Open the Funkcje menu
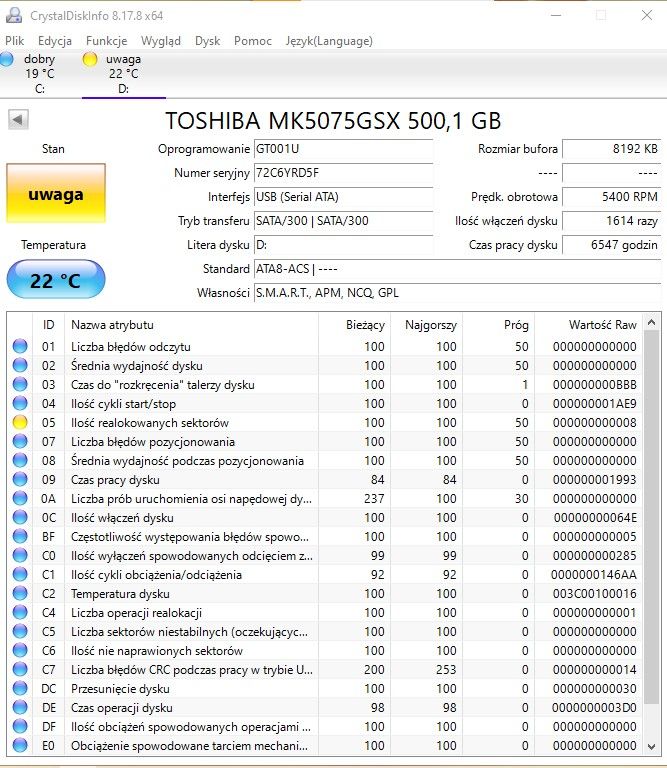This screenshot has height=768, width=667. tap(106, 41)
